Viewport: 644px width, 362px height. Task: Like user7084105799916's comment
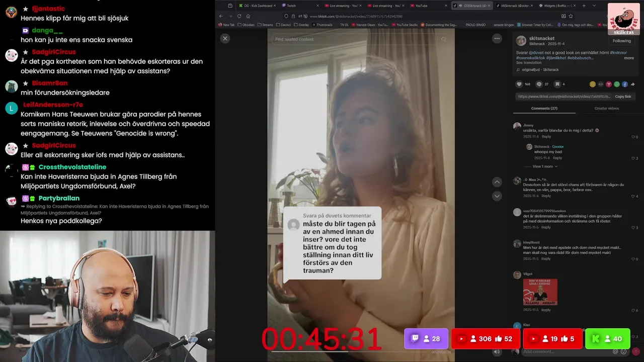[633, 228]
